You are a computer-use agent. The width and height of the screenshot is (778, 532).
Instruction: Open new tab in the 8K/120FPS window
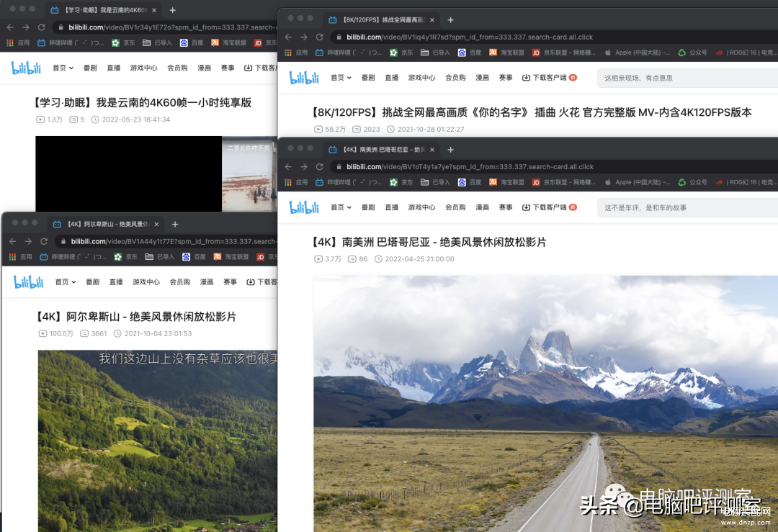[x=450, y=20]
